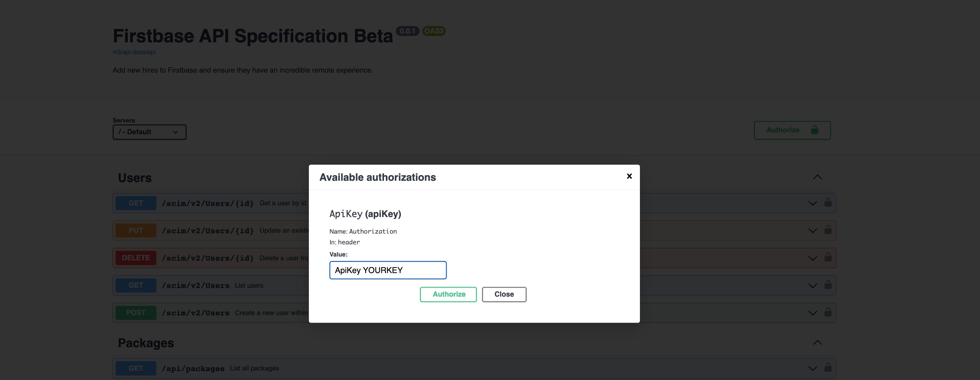Screen dimensions: 980x380
Task: Click lock icon on PUT Users/{id} row
Action: pos(828,230)
